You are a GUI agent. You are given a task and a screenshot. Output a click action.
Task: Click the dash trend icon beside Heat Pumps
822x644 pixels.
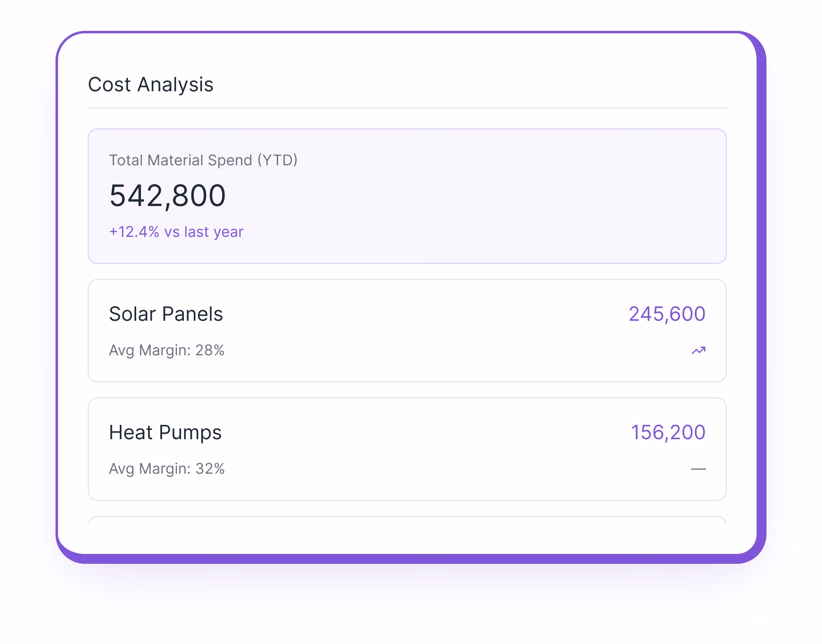pyautogui.click(x=699, y=468)
